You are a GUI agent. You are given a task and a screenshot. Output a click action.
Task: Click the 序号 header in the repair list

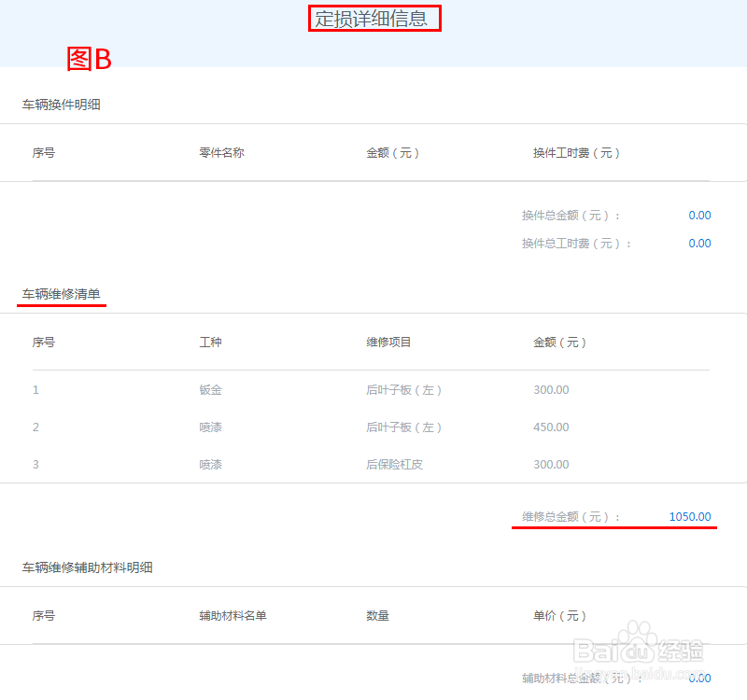coord(43,343)
